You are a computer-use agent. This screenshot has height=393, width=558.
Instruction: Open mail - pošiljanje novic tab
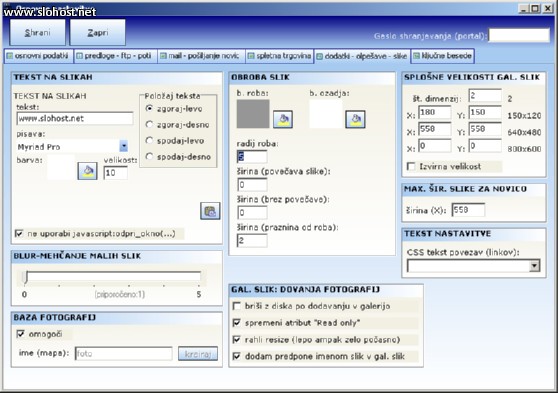(x=201, y=56)
